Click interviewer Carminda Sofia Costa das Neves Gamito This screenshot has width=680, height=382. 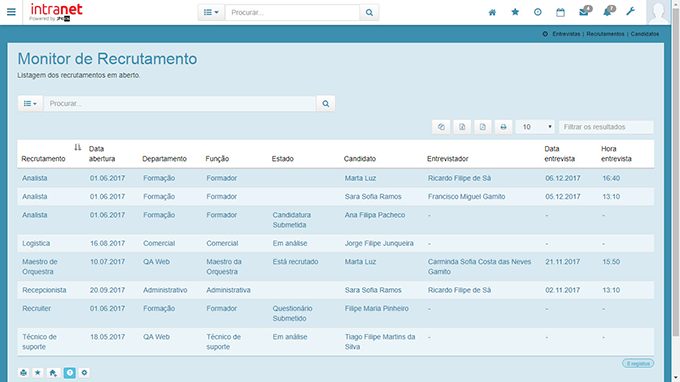click(480, 267)
